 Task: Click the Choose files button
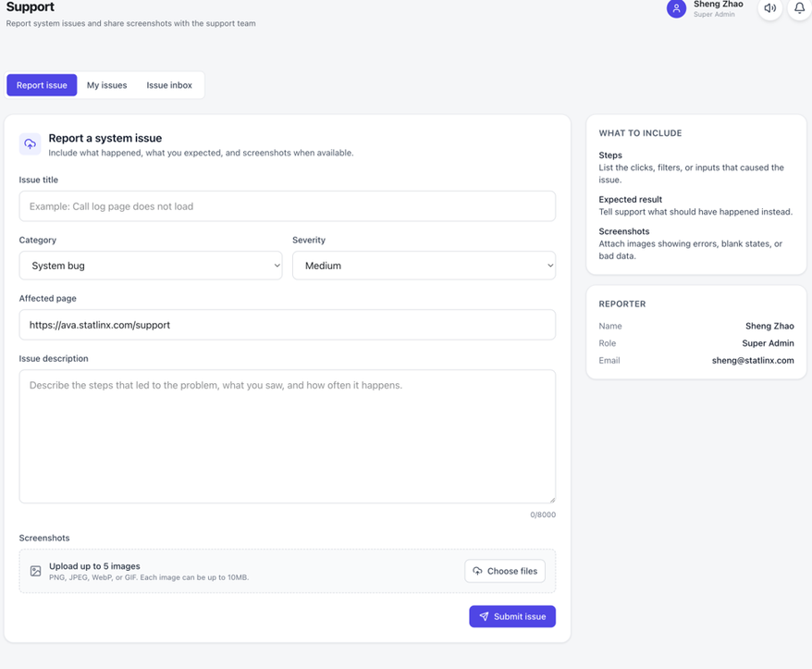[505, 571]
